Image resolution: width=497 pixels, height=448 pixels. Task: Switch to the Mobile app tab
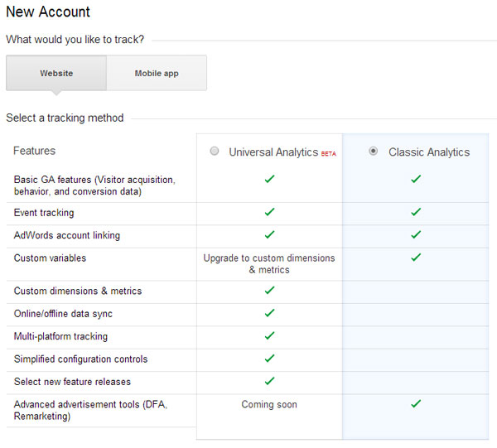[x=157, y=73]
